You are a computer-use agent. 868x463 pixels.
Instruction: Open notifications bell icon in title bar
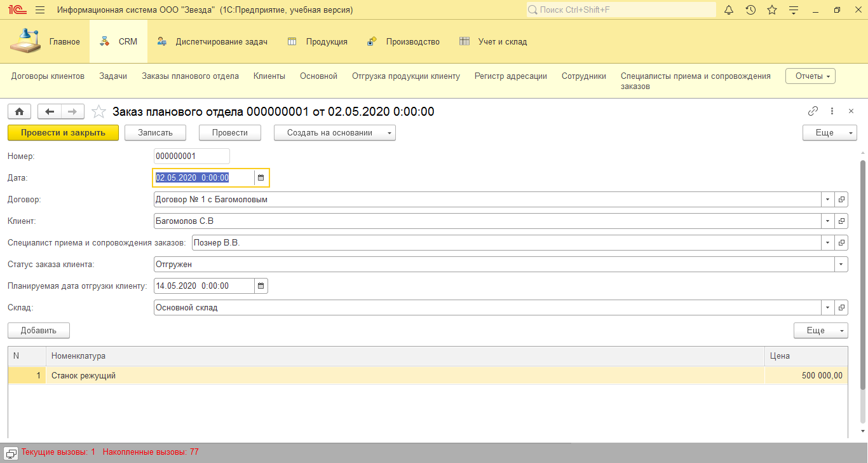pos(729,10)
